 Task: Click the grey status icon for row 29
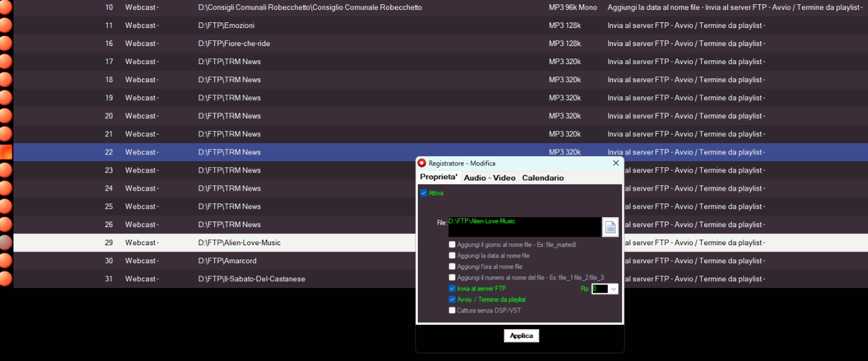click(4, 243)
